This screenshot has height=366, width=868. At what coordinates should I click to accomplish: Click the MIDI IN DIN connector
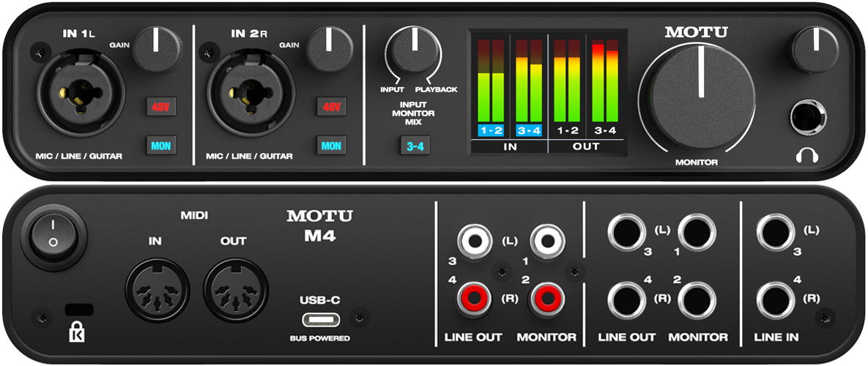click(x=157, y=291)
